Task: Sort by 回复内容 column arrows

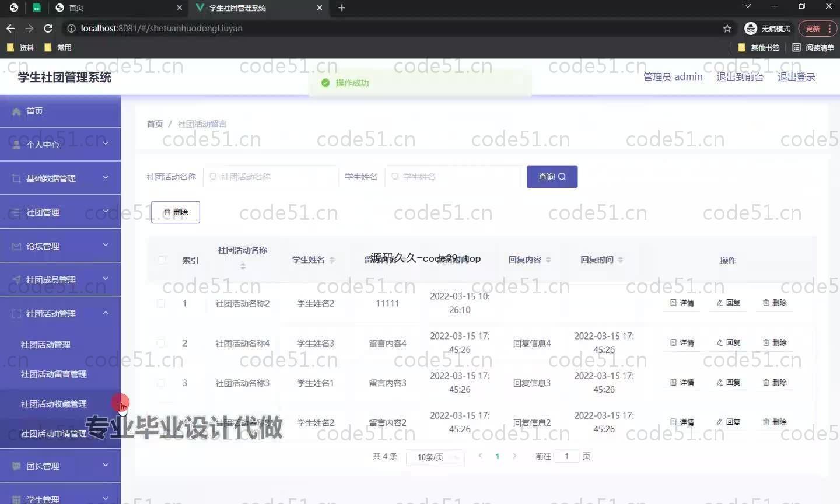Action: (548, 260)
